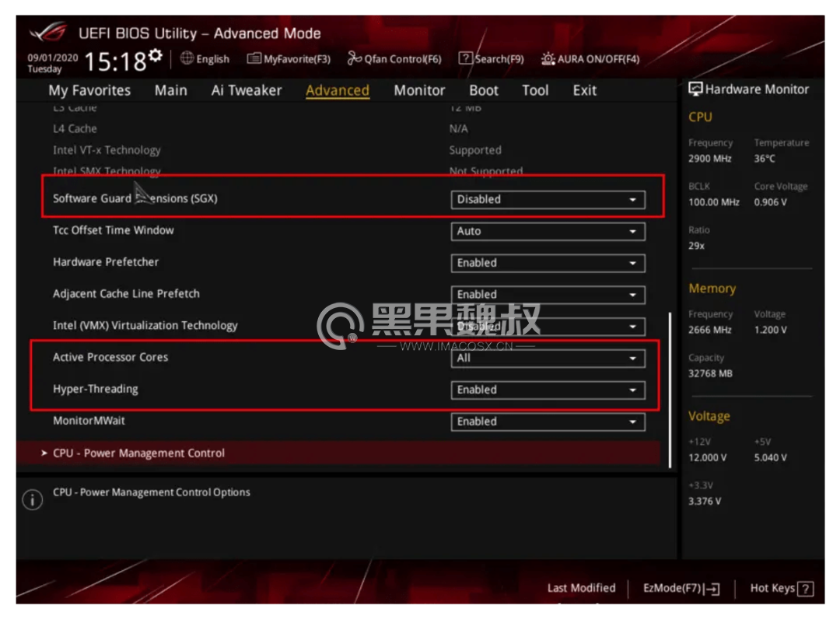Open Adjacent Cache Line Prefetch dropdown

click(x=548, y=294)
